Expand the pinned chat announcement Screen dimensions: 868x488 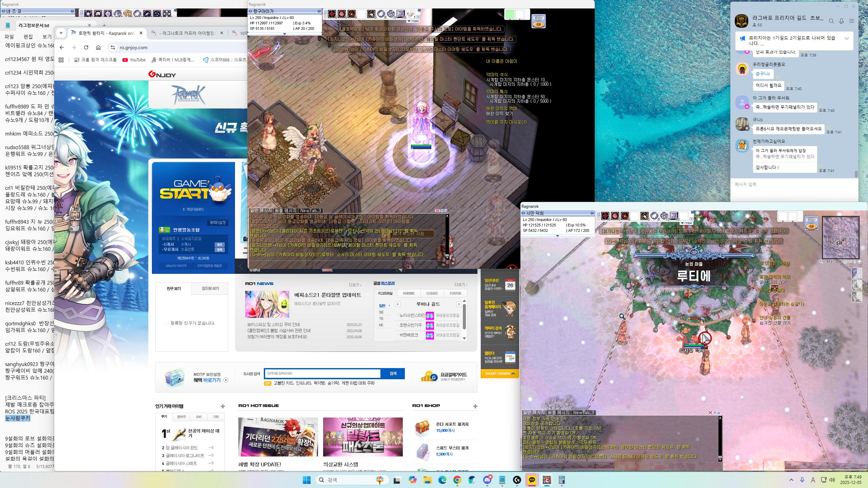click(847, 38)
